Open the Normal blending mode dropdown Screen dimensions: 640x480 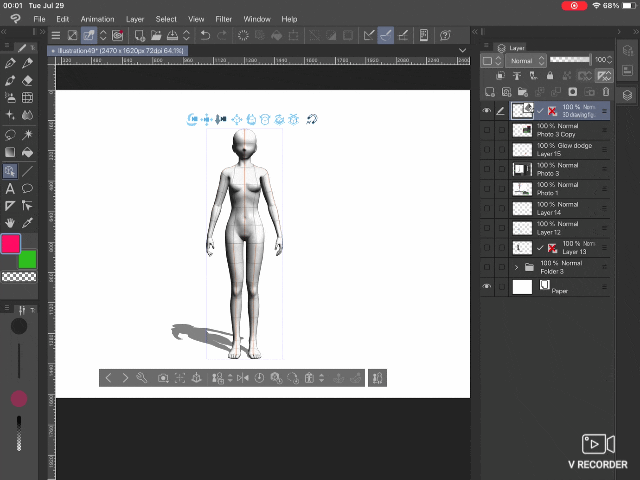coord(526,61)
